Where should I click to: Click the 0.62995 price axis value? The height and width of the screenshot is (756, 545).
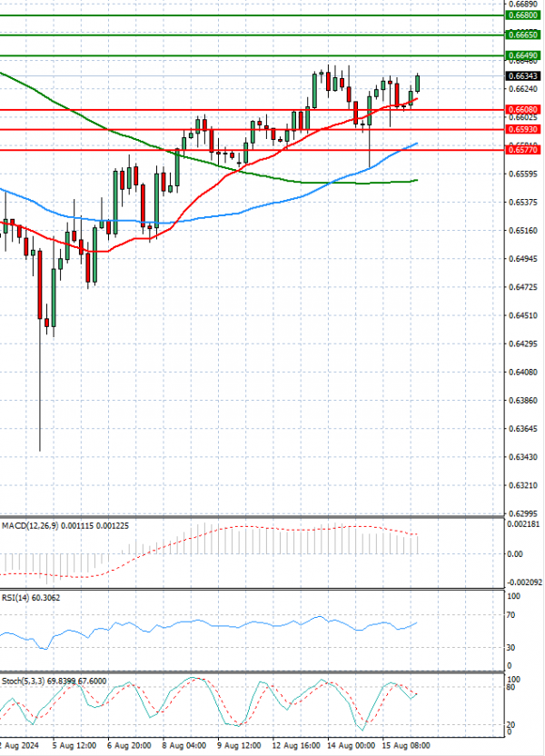523,513
